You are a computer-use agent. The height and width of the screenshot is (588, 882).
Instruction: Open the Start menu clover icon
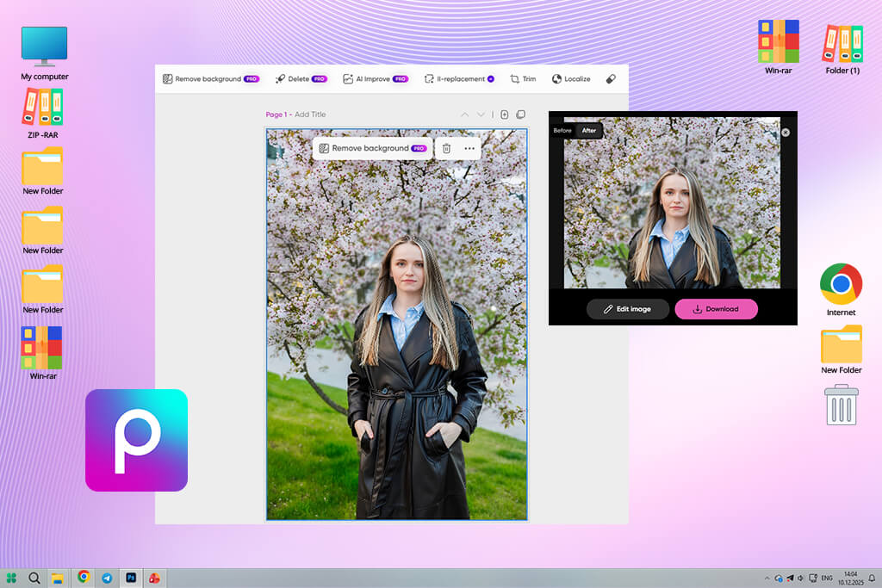(x=11, y=578)
